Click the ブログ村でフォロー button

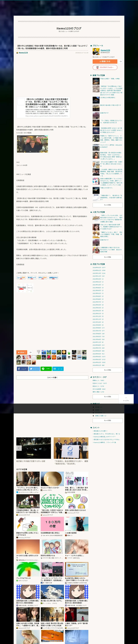pos(105,67)
